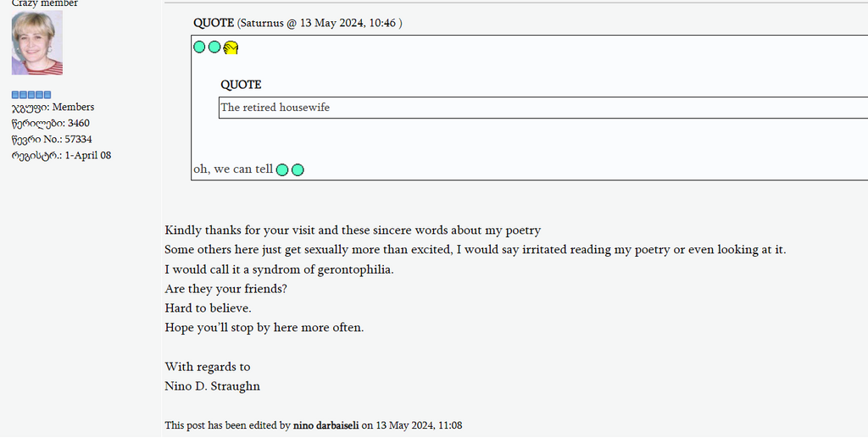Viewport: 868px width, 438px height.
Task: Click the second green circle emoji beside the facepalm
Action: (x=214, y=47)
